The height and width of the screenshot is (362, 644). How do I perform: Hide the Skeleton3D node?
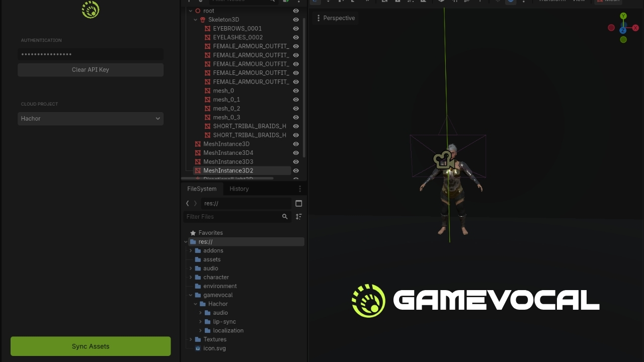pyautogui.click(x=296, y=20)
